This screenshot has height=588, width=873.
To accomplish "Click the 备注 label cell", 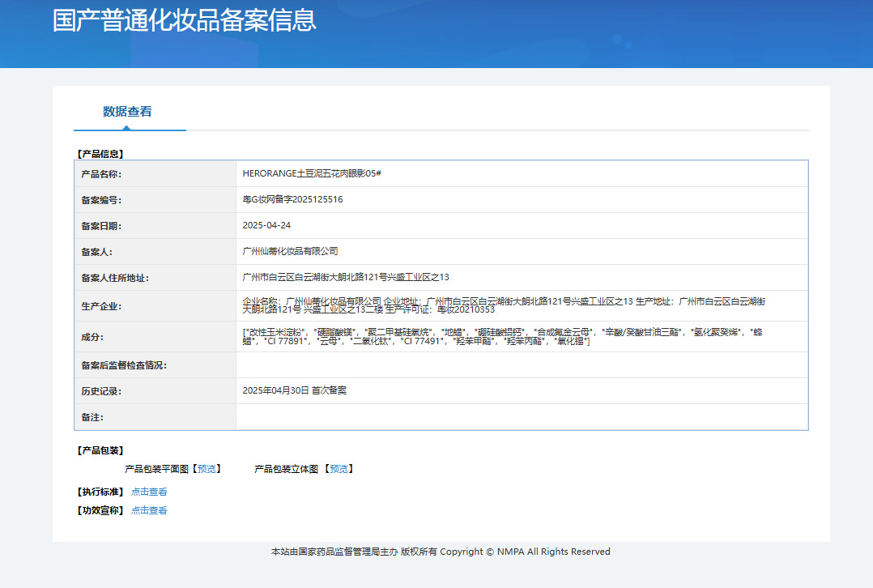I will tap(155, 417).
